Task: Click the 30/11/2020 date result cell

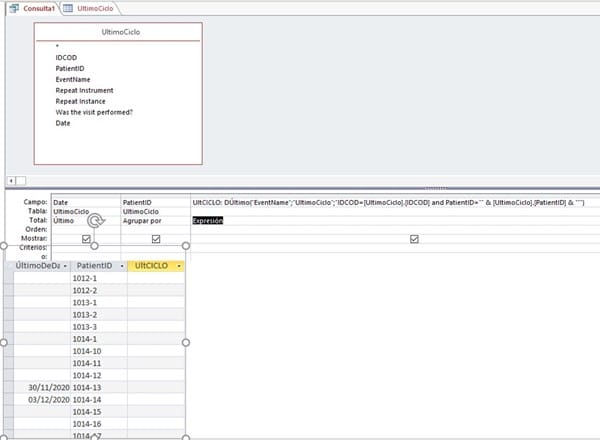Action: [x=41, y=386]
